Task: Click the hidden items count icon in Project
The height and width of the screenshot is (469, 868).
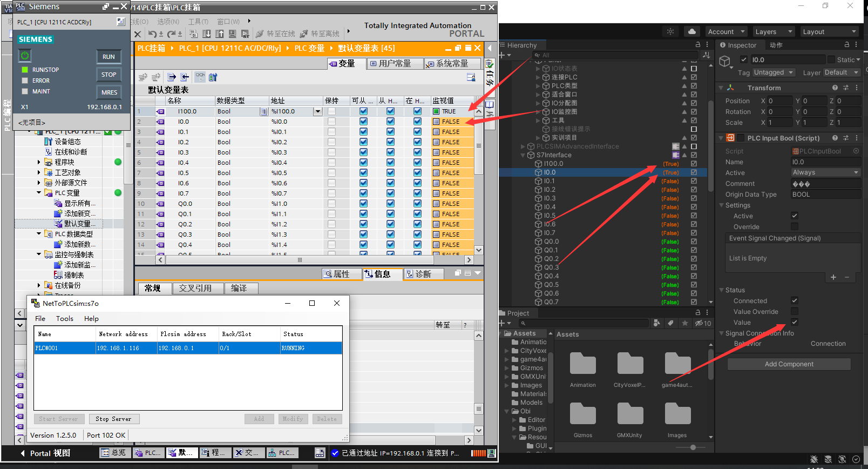Action: point(703,323)
